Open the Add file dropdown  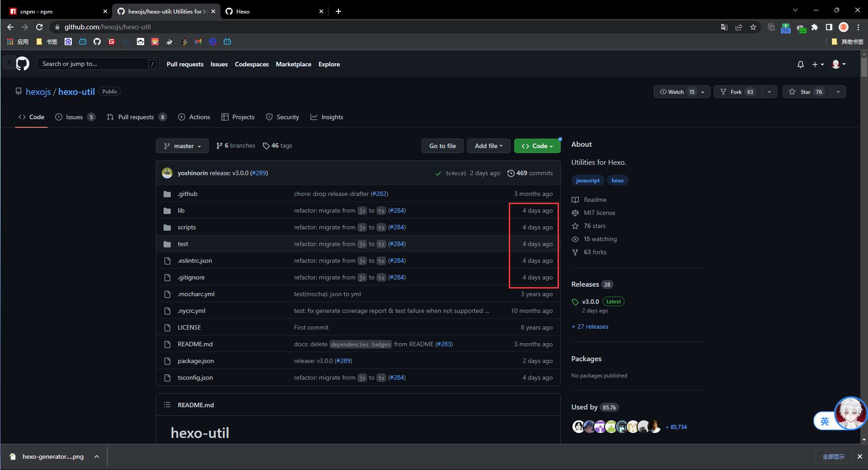click(488, 146)
